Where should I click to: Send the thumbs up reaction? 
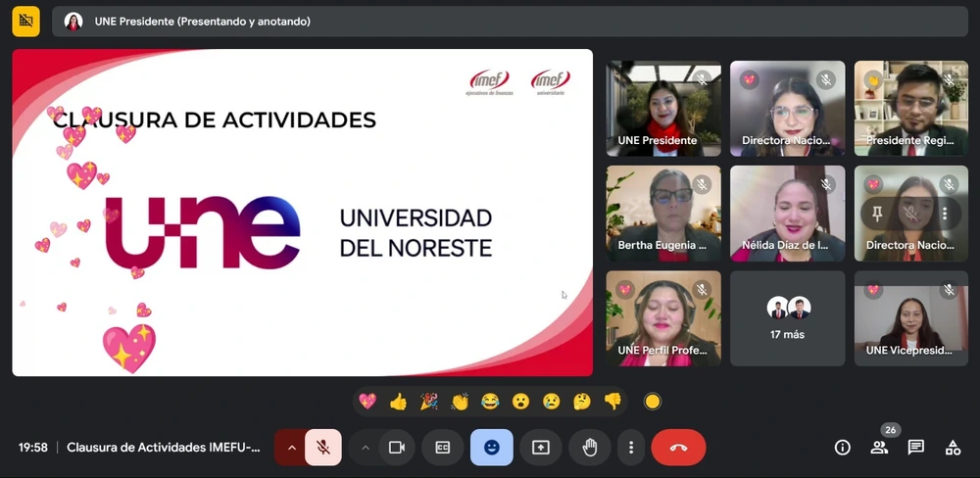click(x=398, y=402)
